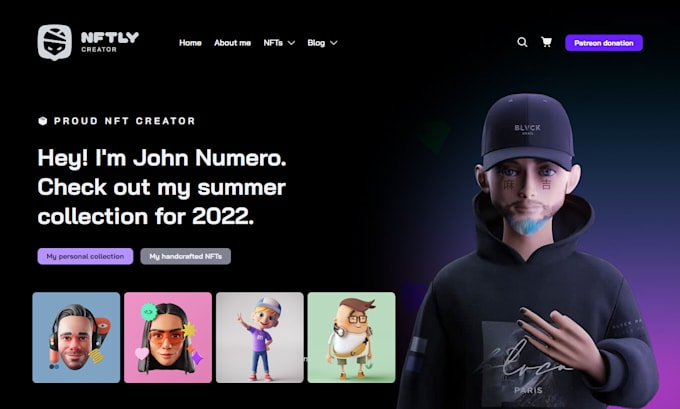The height and width of the screenshot is (409, 680).
Task: Open the search magnifier icon
Action: coord(522,42)
